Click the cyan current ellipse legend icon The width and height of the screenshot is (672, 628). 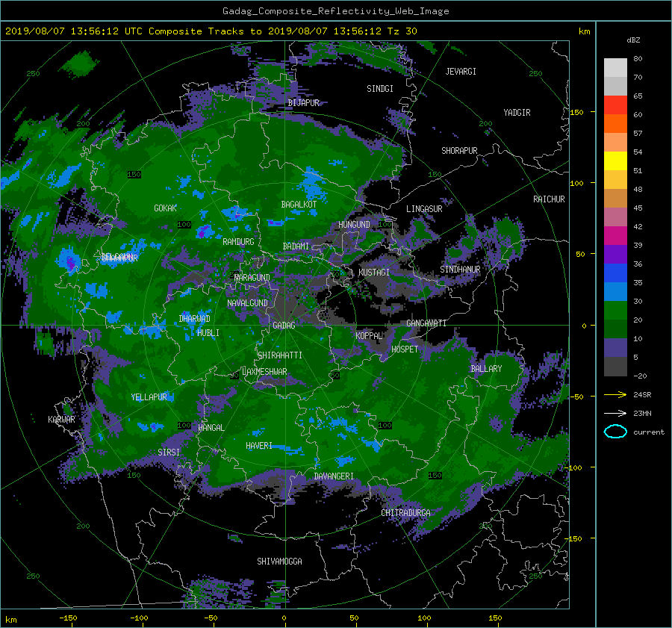click(615, 432)
